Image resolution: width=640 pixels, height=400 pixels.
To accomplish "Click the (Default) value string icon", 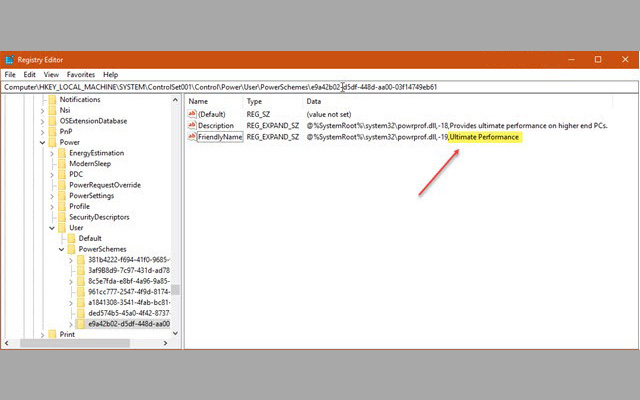I will coord(191,114).
